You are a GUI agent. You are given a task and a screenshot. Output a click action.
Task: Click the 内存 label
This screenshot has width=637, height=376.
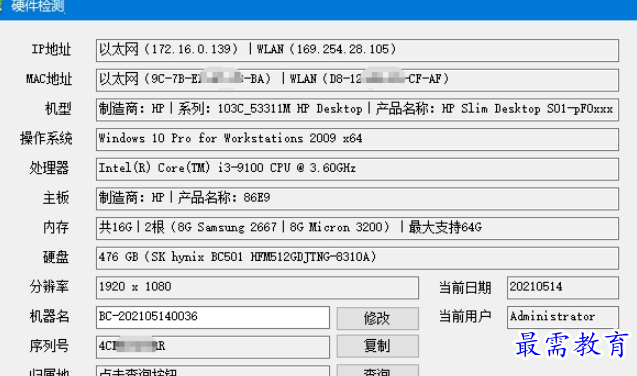[x=56, y=227]
